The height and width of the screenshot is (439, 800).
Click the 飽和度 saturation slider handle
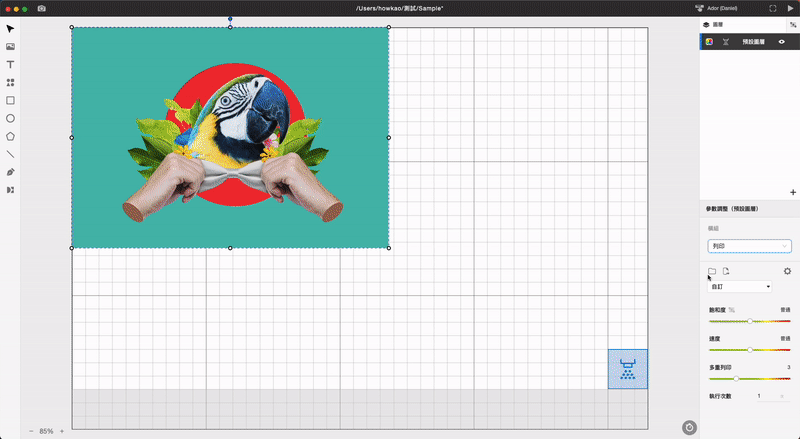750,321
